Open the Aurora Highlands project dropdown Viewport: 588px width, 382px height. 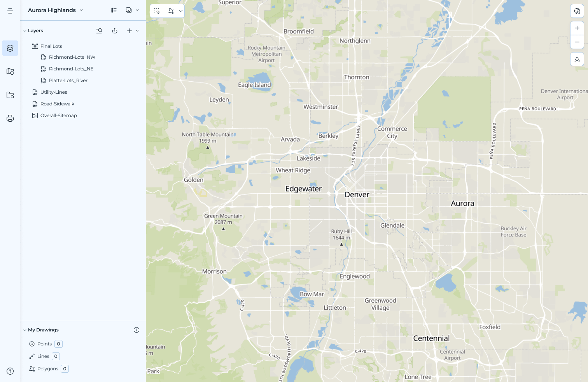pyautogui.click(x=55, y=10)
